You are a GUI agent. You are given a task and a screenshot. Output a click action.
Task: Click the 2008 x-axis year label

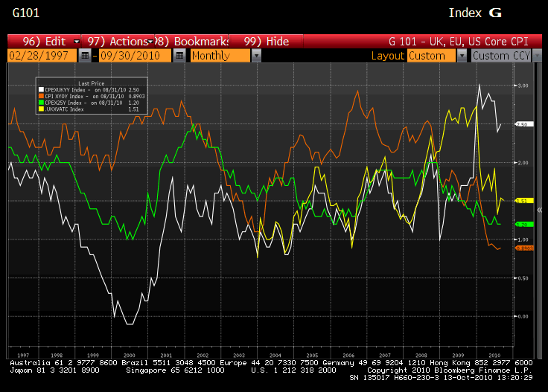(421, 356)
